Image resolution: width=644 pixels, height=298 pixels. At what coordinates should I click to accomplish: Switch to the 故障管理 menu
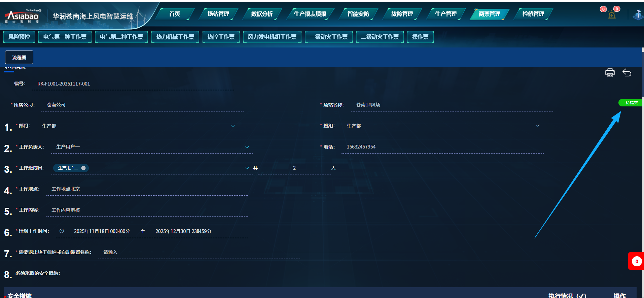(x=402, y=14)
